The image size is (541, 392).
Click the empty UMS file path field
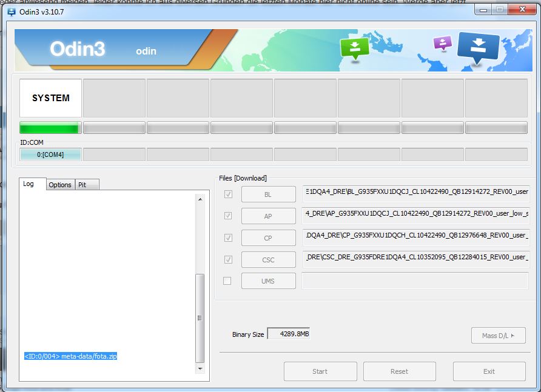(415, 281)
